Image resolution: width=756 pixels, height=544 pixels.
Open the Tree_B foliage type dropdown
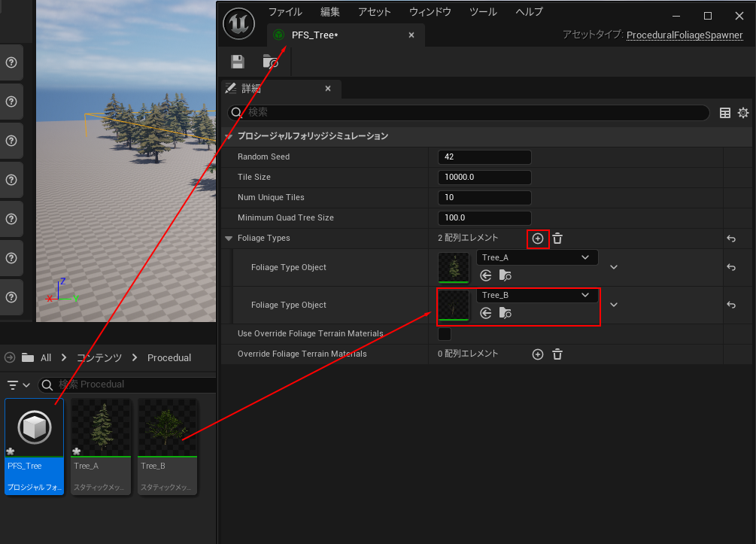coord(537,296)
